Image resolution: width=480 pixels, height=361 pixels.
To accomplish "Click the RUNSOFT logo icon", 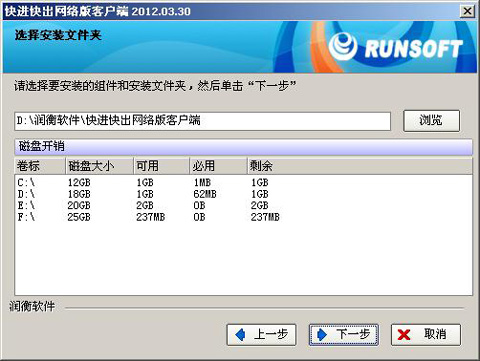I will (343, 46).
